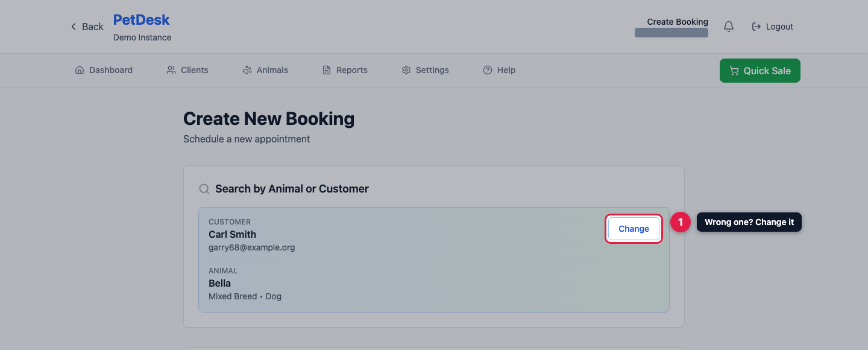Click the search magnifier icon

[x=204, y=189]
